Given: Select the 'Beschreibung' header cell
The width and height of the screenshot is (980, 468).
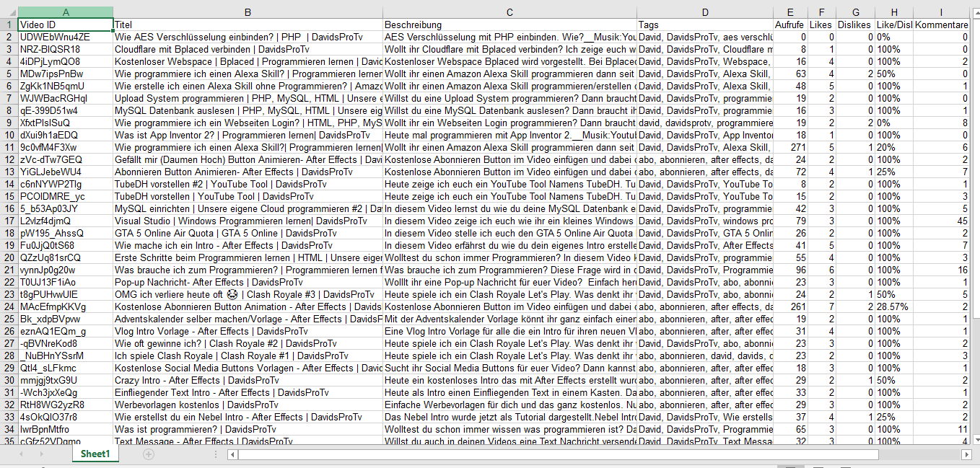Looking at the screenshot, I should 509,25.
